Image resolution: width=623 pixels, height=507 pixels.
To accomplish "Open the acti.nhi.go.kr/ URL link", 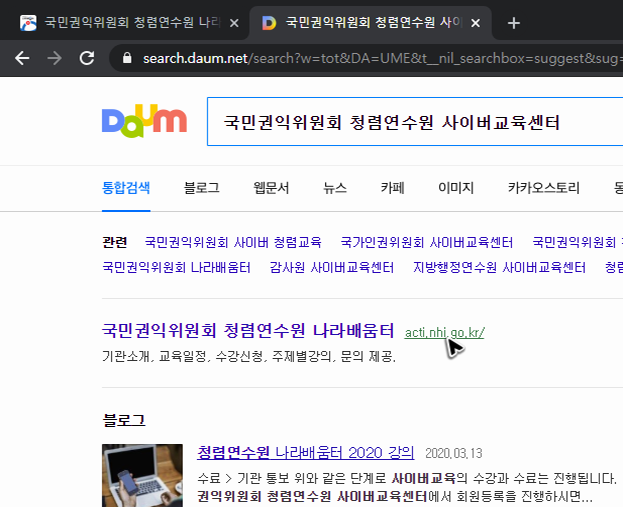I will (445, 333).
